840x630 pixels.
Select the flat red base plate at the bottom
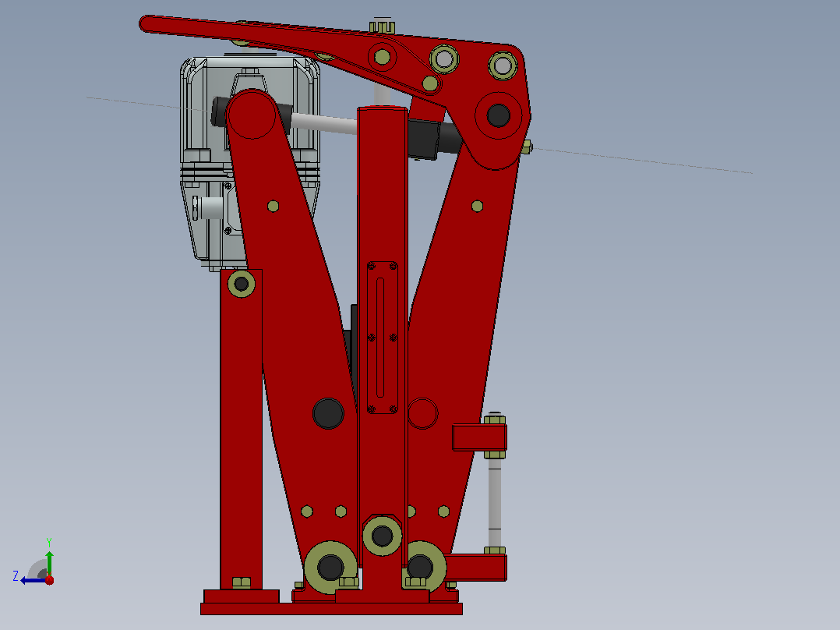(332, 608)
